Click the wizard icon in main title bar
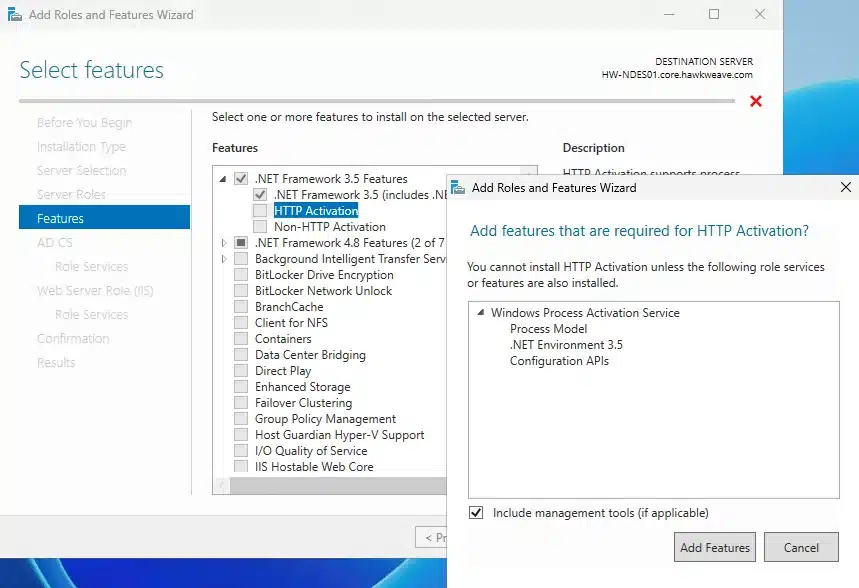Image resolution: width=859 pixels, height=588 pixels. pos(15,15)
